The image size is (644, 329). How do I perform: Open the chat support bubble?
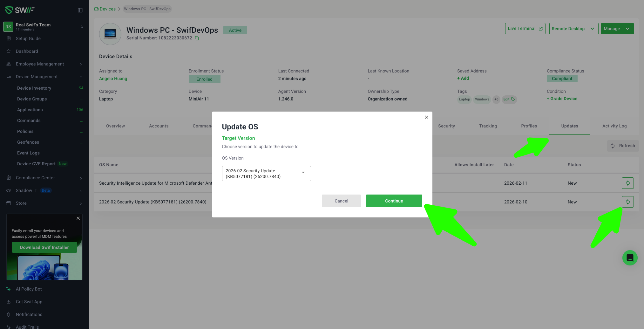pos(630,258)
